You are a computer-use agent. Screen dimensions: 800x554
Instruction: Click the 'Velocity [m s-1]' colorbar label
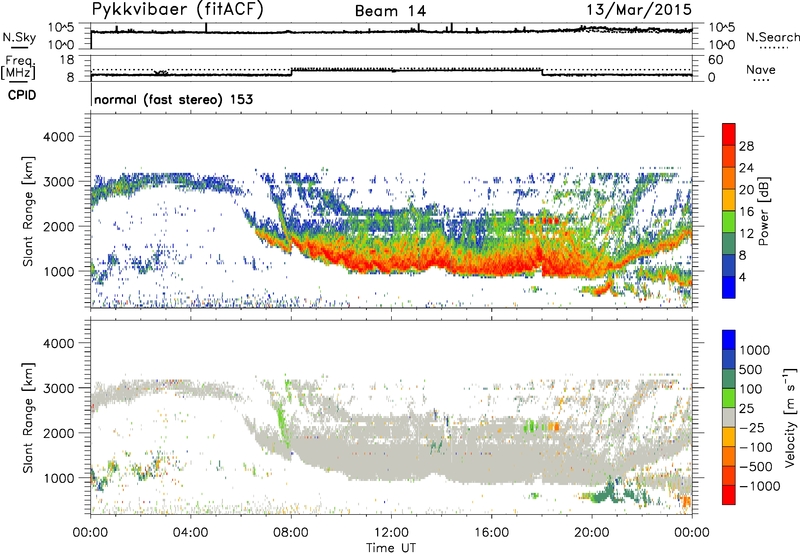pyautogui.click(x=790, y=417)
